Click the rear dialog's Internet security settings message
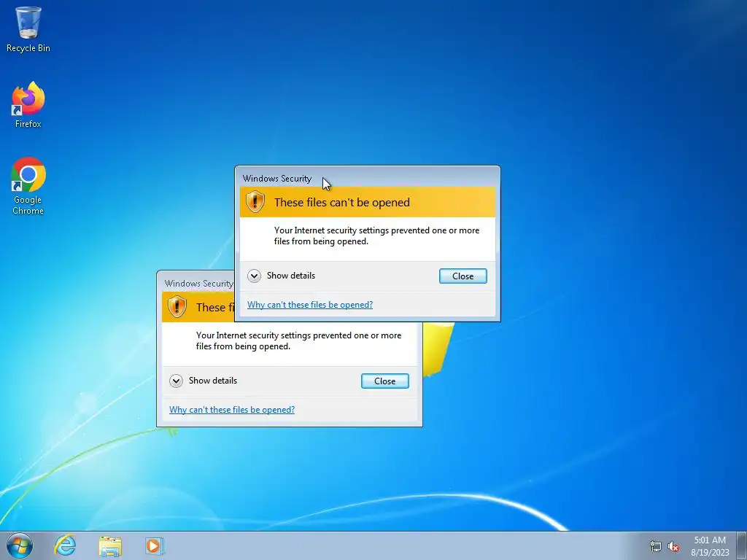747x560 pixels. coord(298,341)
